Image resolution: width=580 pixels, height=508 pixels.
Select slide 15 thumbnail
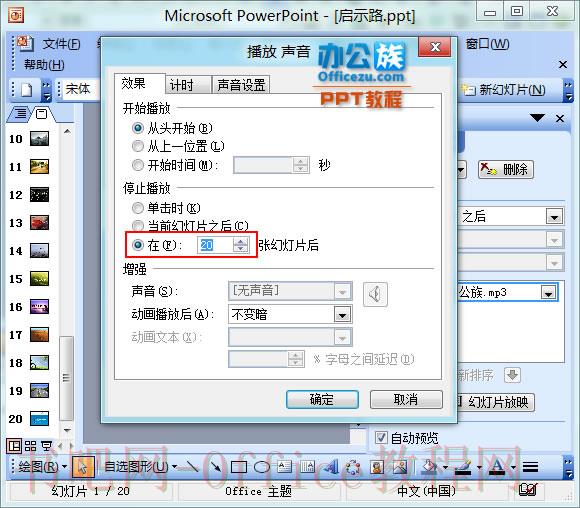click(39, 279)
